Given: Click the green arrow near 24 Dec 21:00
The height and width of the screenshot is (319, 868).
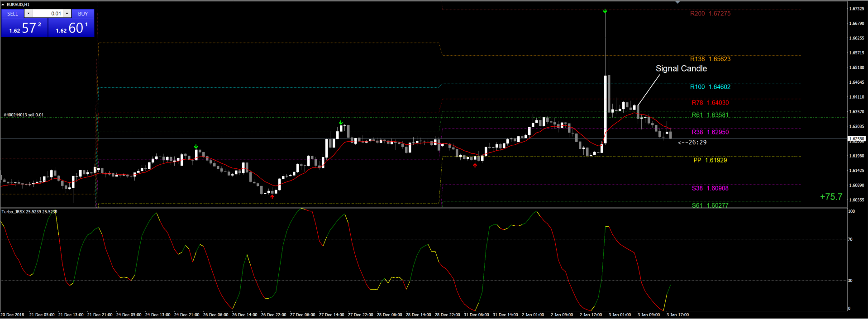Looking at the screenshot, I should [x=196, y=147].
